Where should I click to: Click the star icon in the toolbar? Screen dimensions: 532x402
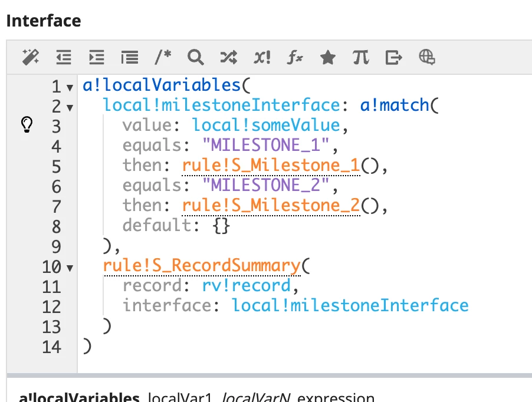328,57
